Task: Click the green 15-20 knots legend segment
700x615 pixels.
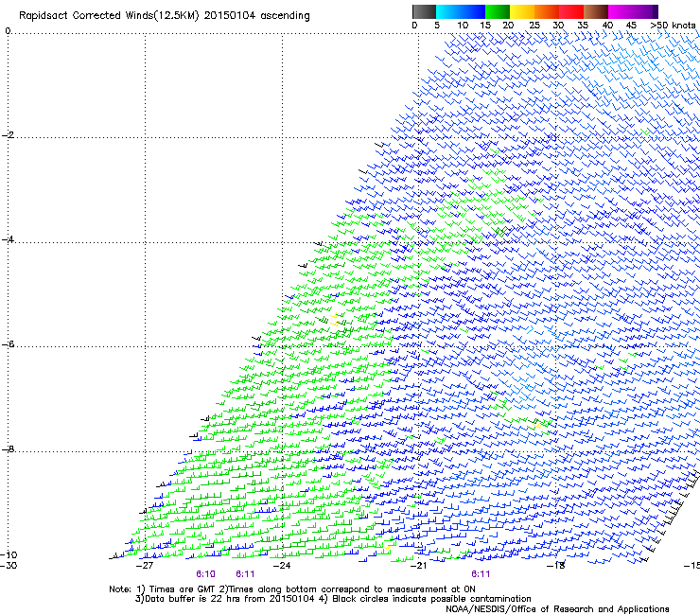Action: click(x=498, y=11)
